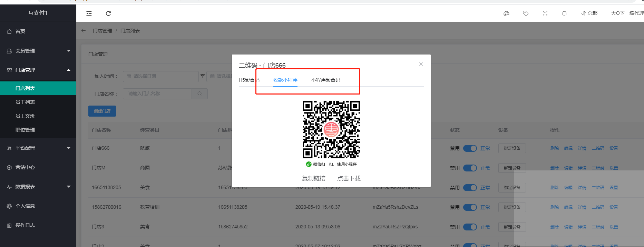The height and width of the screenshot is (247, 644).
Task: Click 绑定设备 for 门店666 row
Action: click(512, 148)
